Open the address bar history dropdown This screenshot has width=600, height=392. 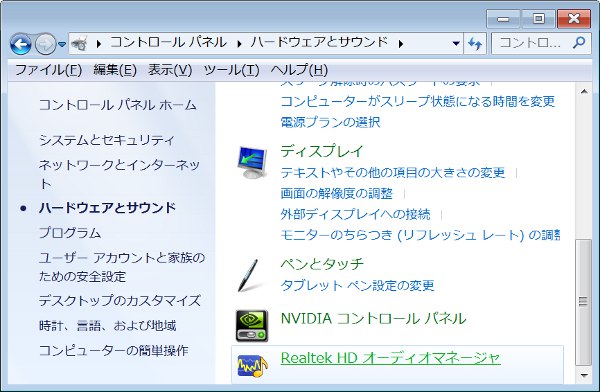tap(456, 44)
